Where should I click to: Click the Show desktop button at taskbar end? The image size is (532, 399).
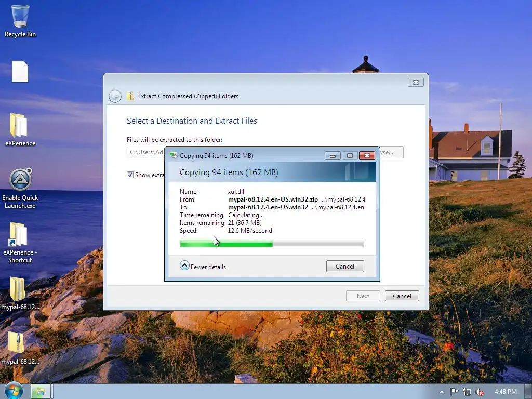528,392
